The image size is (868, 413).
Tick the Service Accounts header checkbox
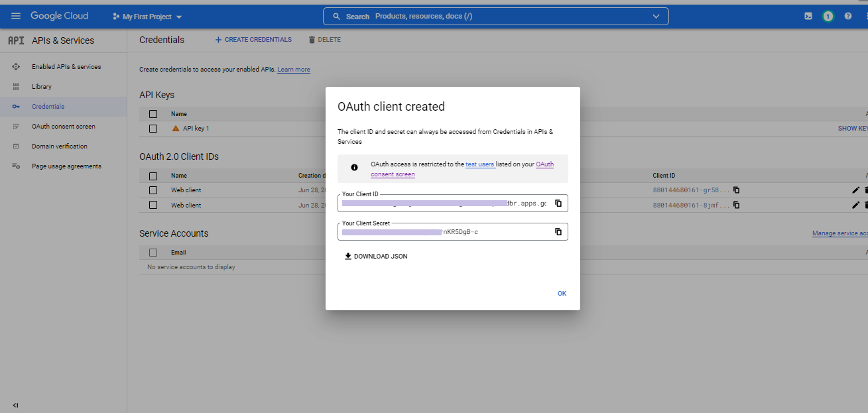(153, 253)
